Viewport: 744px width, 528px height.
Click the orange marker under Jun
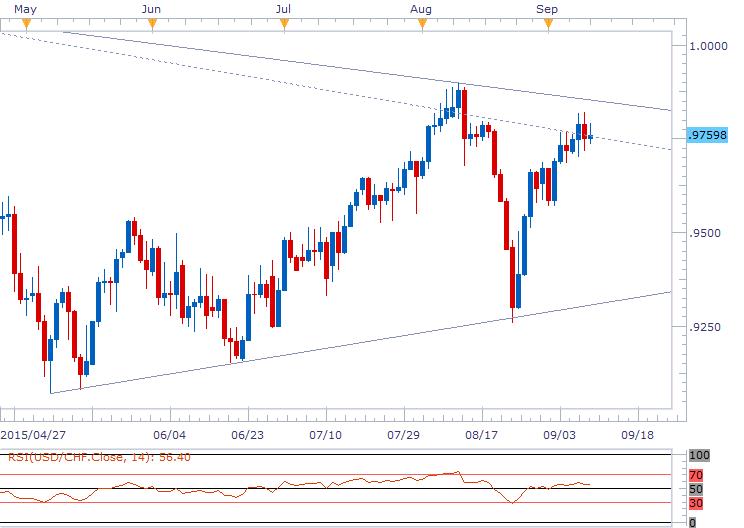152,24
